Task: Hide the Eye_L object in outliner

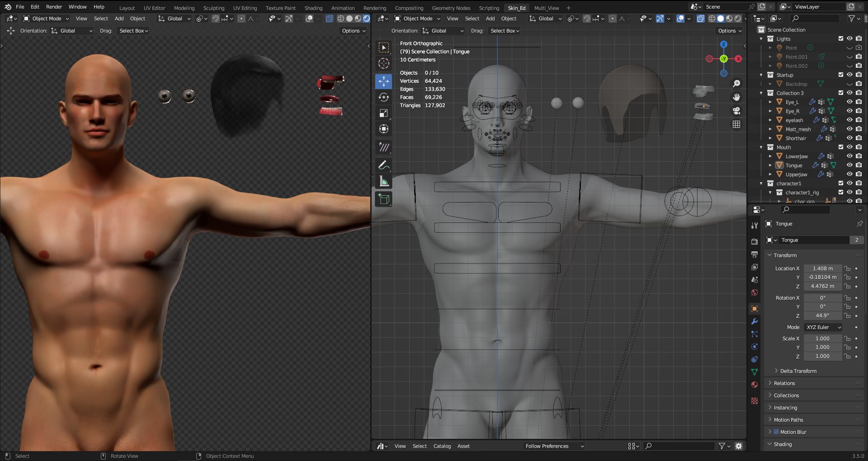Action: [849, 102]
